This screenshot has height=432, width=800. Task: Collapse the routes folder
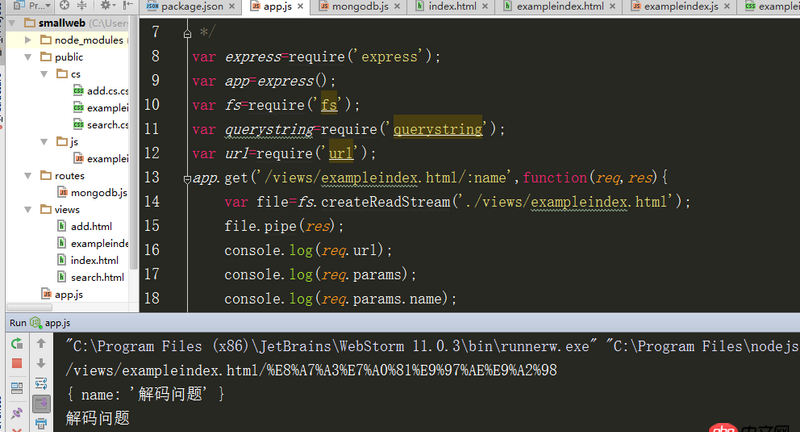click(x=28, y=175)
